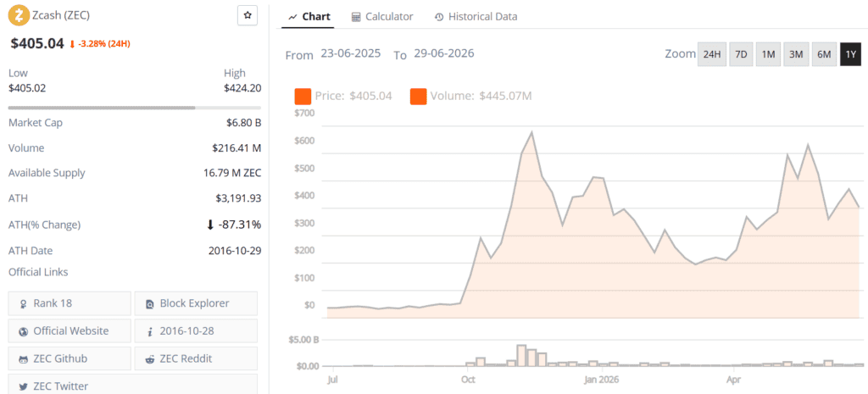Click the Apr label on chart axis
The height and width of the screenshot is (394, 868).
[x=734, y=380]
